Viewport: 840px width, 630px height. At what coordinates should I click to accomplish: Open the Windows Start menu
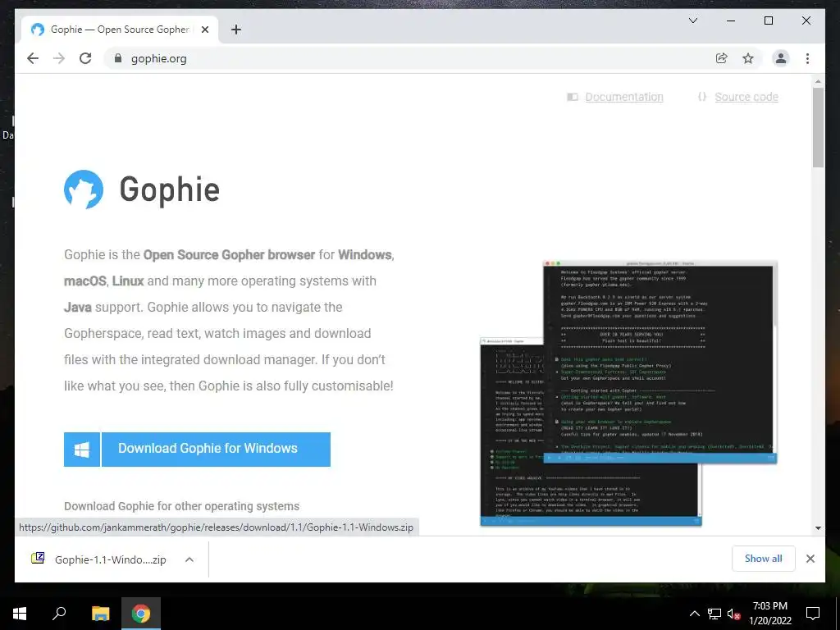click(x=20, y=614)
